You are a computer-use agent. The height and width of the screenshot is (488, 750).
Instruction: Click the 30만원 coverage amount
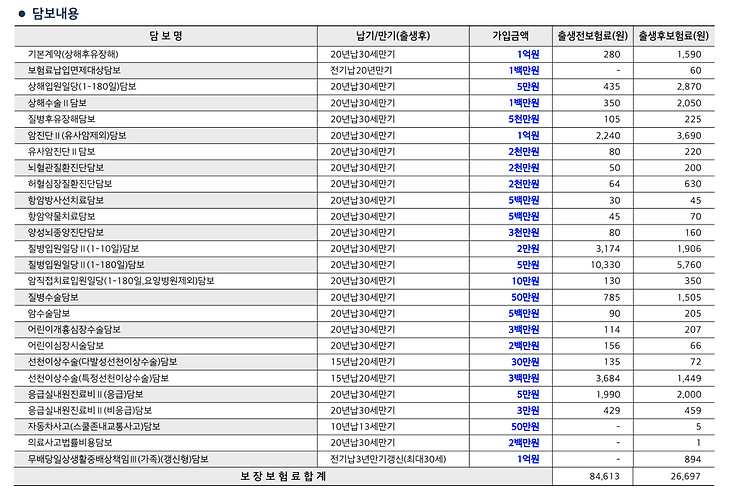pos(525,362)
